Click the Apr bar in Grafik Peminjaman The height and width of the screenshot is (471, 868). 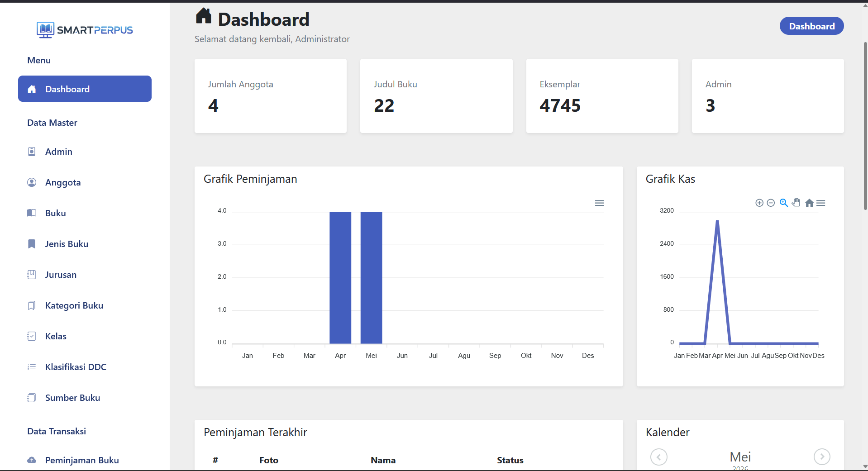pos(340,278)
